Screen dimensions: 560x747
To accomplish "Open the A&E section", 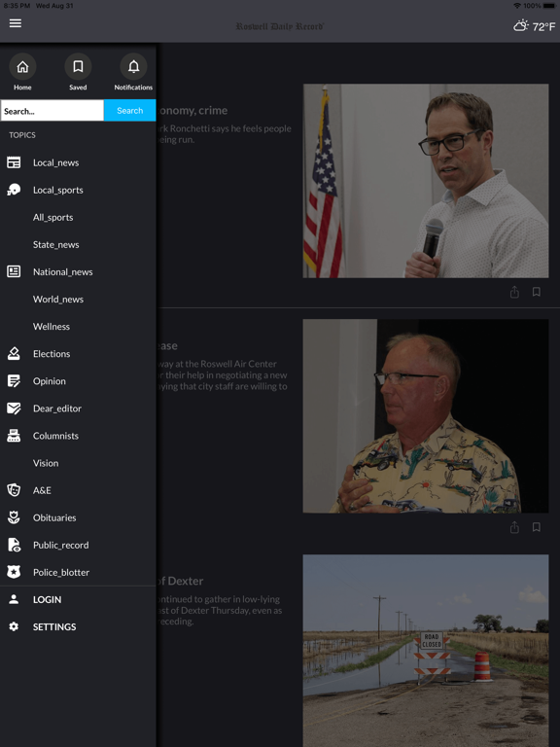I will pyautogui.click(x=42, y=490).
